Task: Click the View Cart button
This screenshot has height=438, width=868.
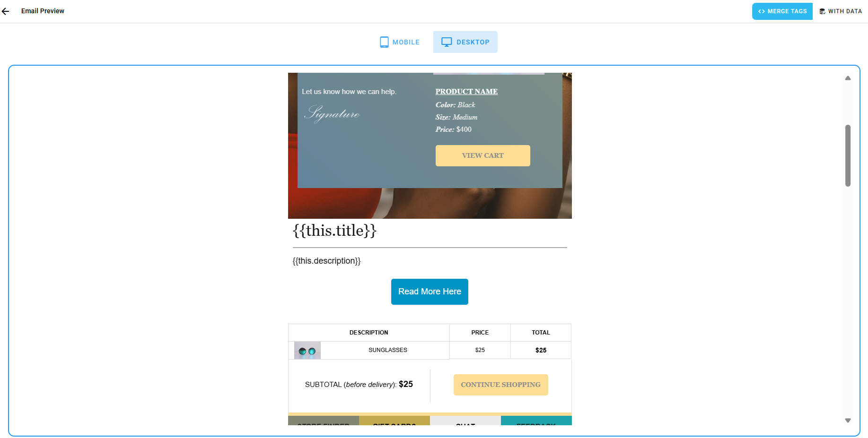Action: pos(482,155)
